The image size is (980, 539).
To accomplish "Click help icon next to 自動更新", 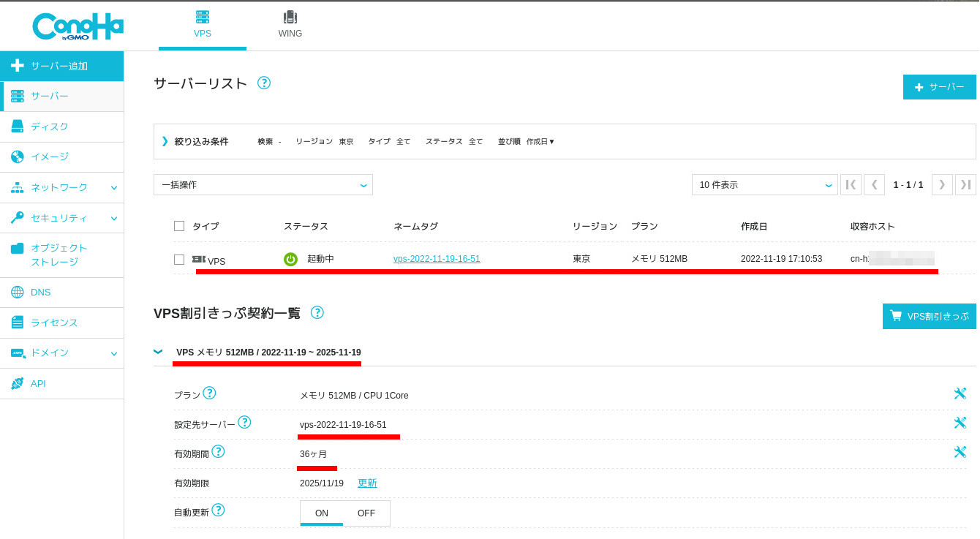I will pyautogui.click(x=218, y=510).
